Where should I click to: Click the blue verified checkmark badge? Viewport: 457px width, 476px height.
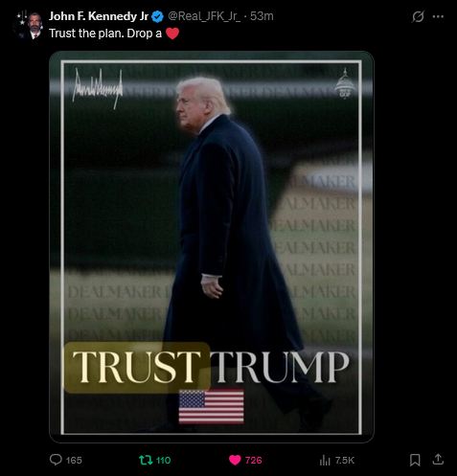(157, 16)
